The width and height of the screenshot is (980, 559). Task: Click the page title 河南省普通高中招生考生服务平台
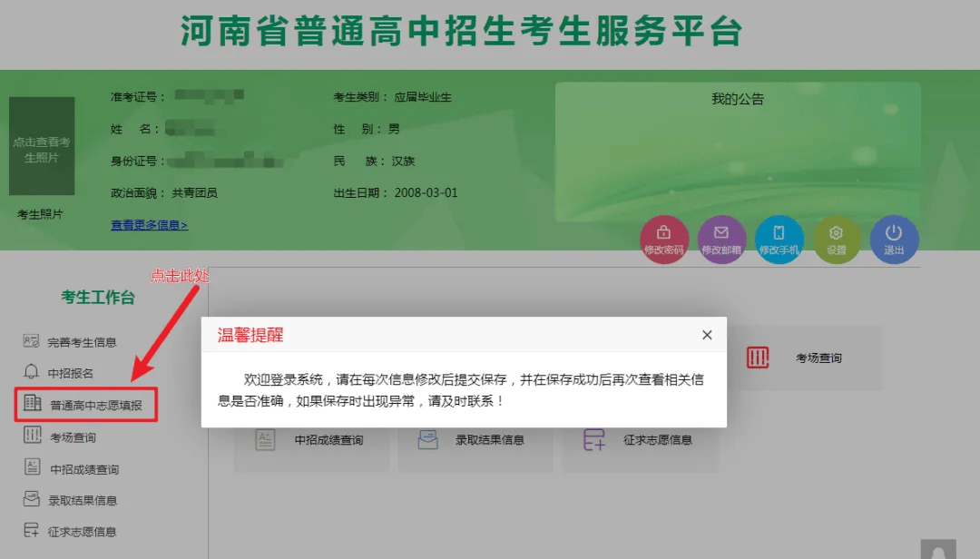pyautogui.click(x=461, y=31)
